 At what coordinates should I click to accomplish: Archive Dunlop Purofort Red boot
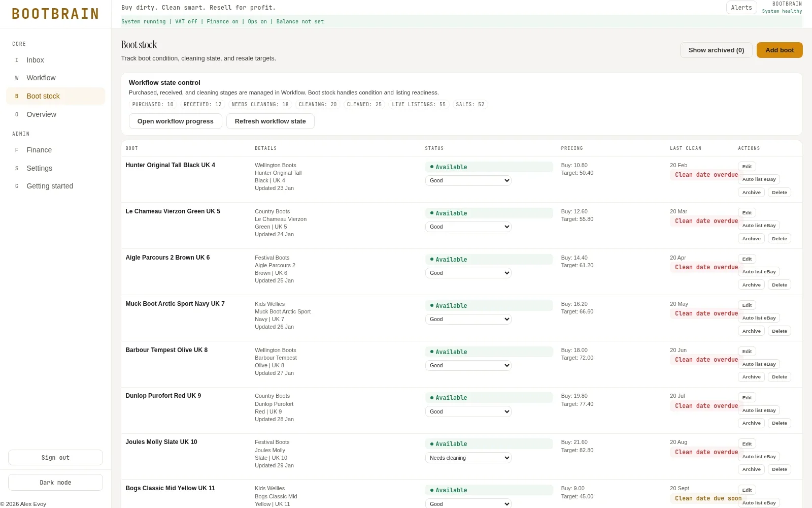(751, 423)
